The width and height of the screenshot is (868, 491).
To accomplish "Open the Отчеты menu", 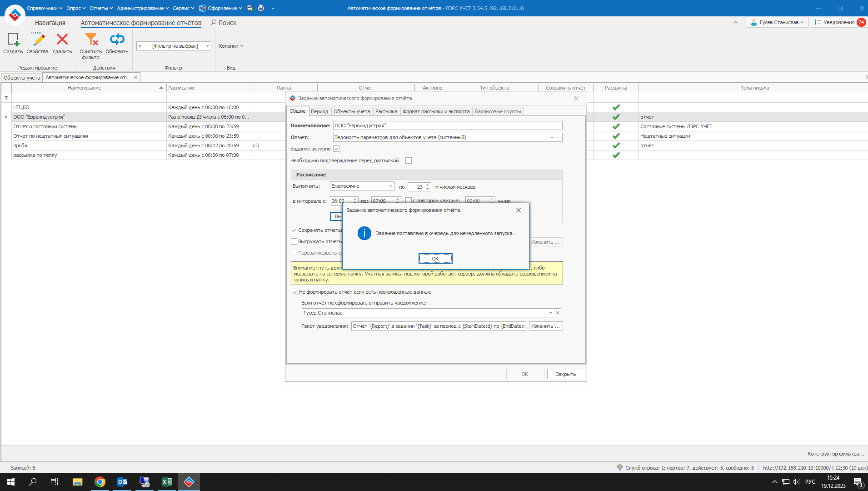I will pyautogui.click(x=101, y=8).
